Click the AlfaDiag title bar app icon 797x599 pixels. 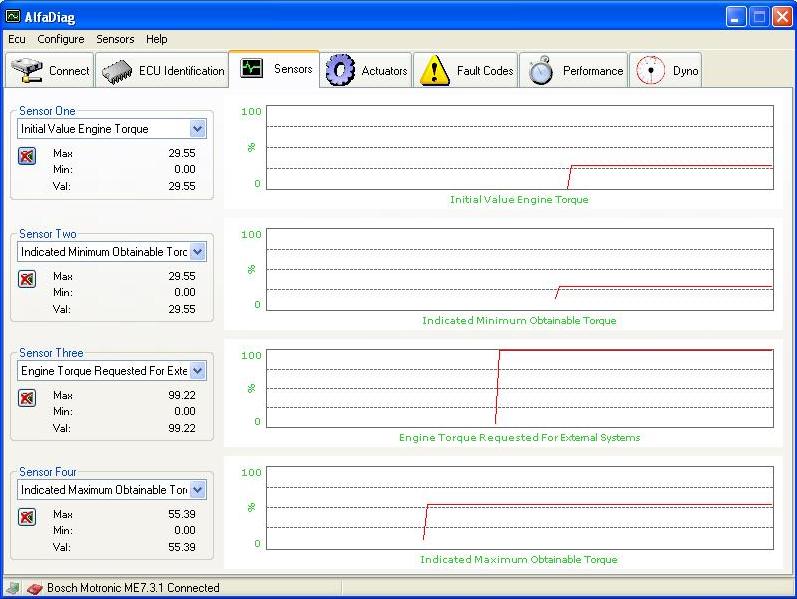point(13,17)
